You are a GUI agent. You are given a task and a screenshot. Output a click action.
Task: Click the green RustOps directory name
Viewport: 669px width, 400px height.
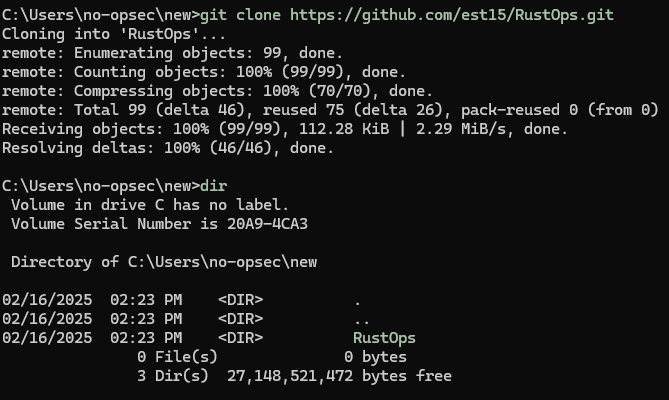(x=384, y=338)
